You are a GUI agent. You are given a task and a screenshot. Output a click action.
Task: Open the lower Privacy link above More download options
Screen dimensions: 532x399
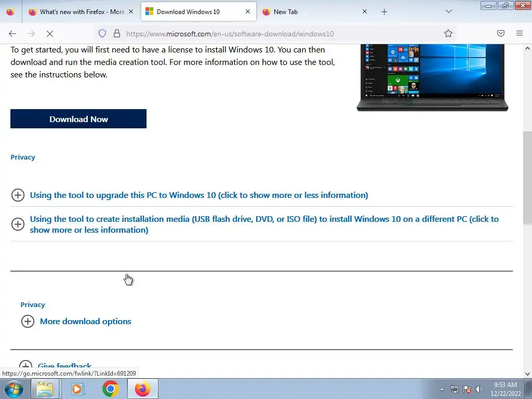click(x=33, y=304)
